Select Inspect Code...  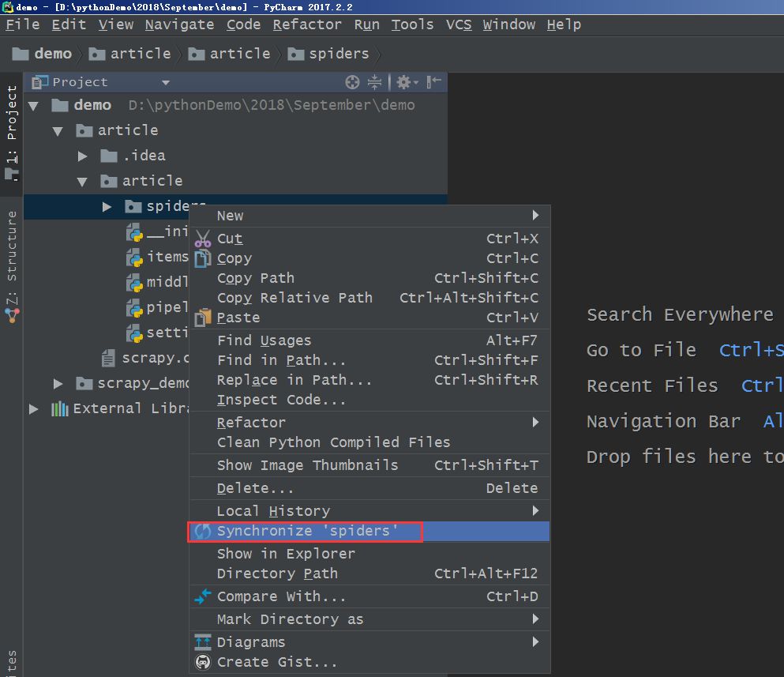coord(369,400)
